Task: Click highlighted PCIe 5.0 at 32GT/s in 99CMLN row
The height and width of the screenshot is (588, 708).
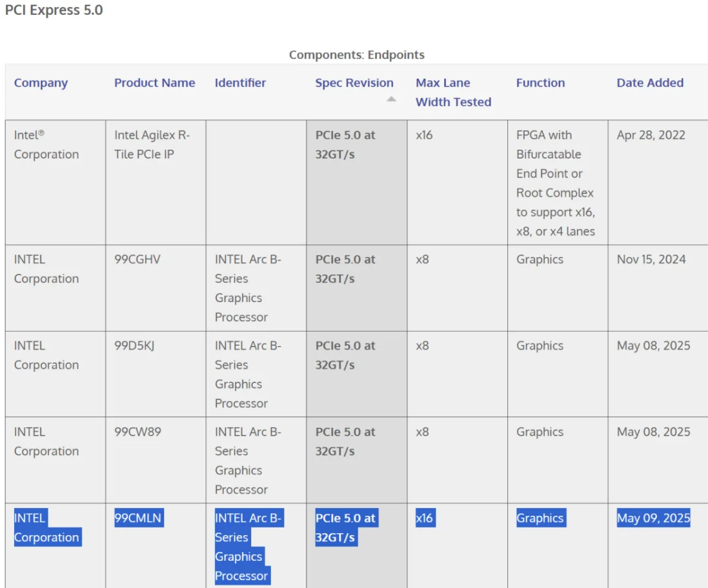Action: point(347,527)
